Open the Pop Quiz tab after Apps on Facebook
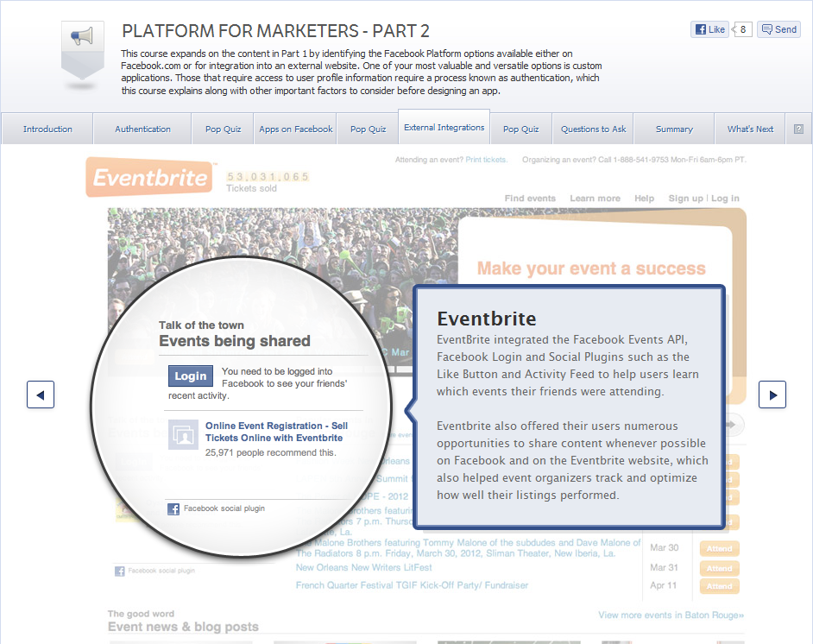Screen dimensions: 813x644 pyautogui.click(x=369, y=129)
